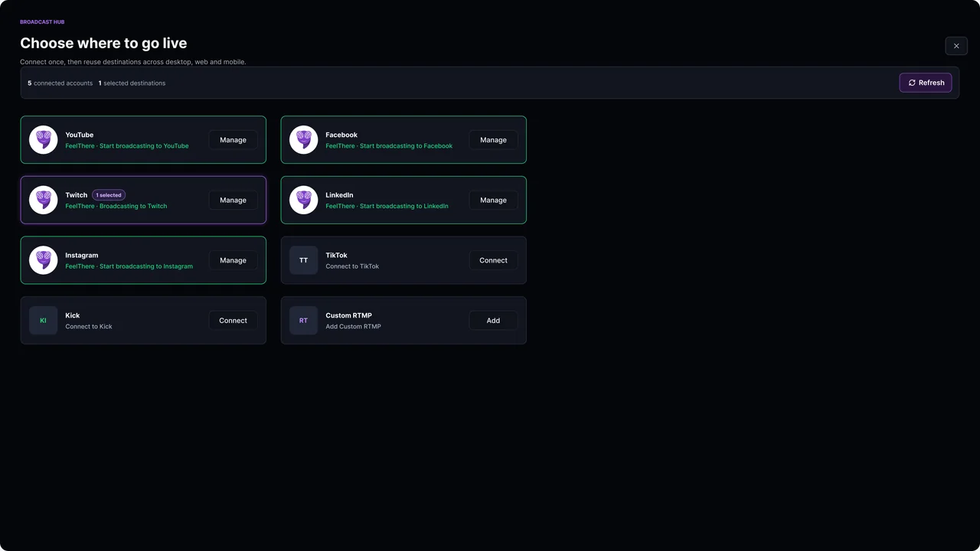Click the 'LinkedIn' card title

point(339,195)
